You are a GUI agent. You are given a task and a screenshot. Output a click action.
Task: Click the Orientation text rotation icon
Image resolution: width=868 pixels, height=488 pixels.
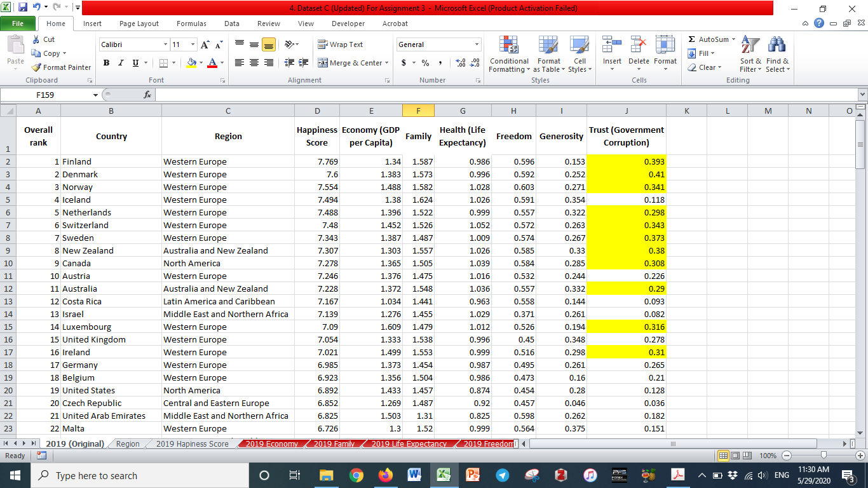coord(290,44)
